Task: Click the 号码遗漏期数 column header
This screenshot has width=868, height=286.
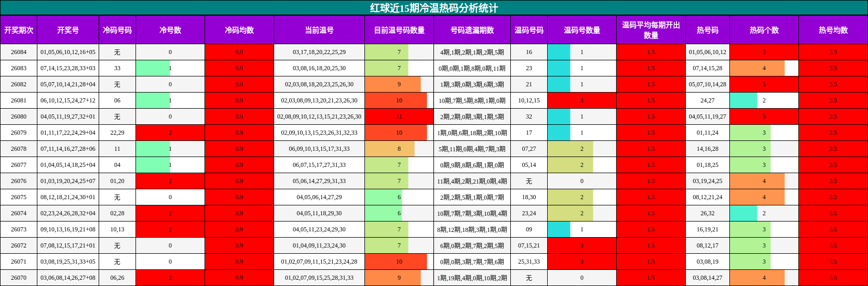Action: coord(472,30)
